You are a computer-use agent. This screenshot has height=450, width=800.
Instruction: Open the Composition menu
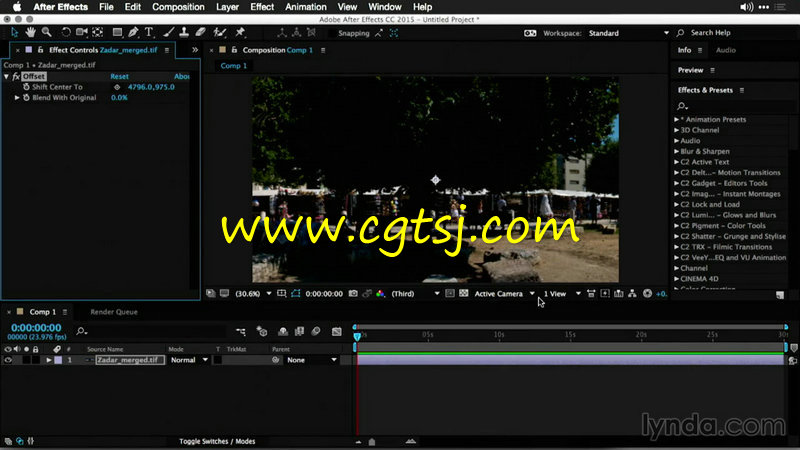coord(178,7)
